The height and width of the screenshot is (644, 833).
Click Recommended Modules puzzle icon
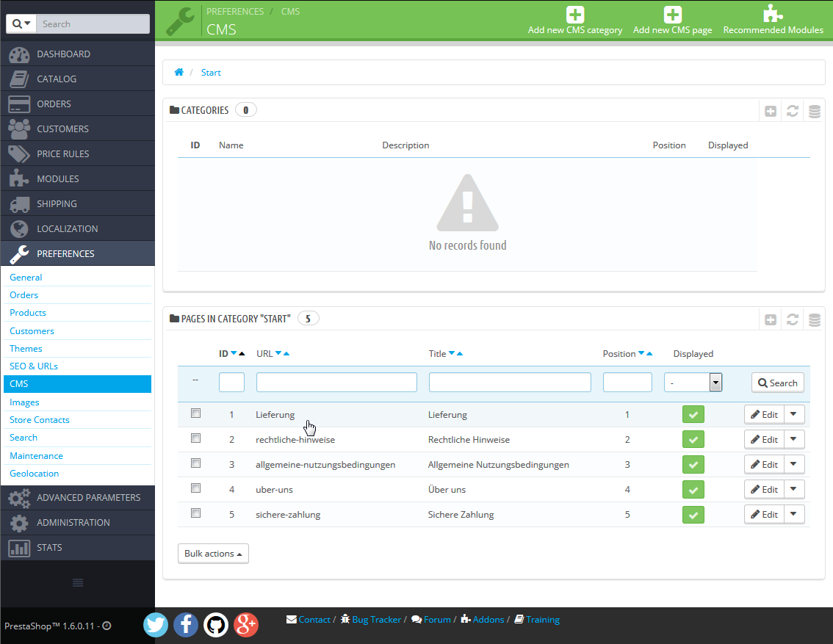tap(773, 14)
